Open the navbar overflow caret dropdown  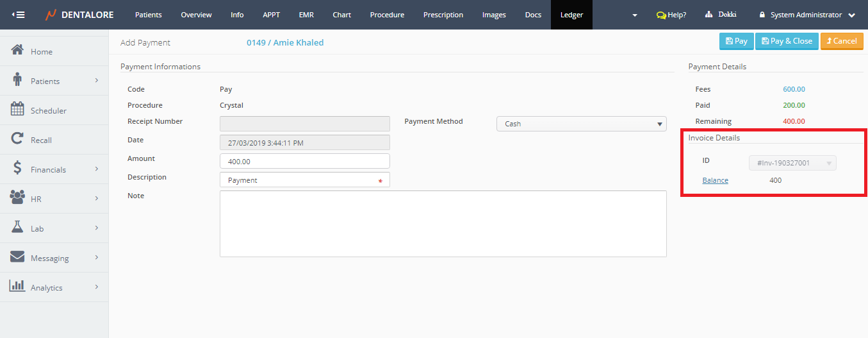(x=635, y=15)
